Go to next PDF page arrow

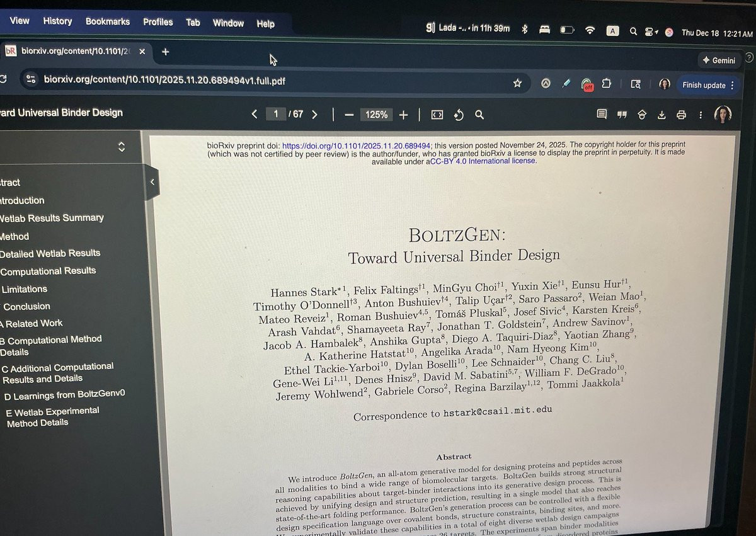[314, 114]
